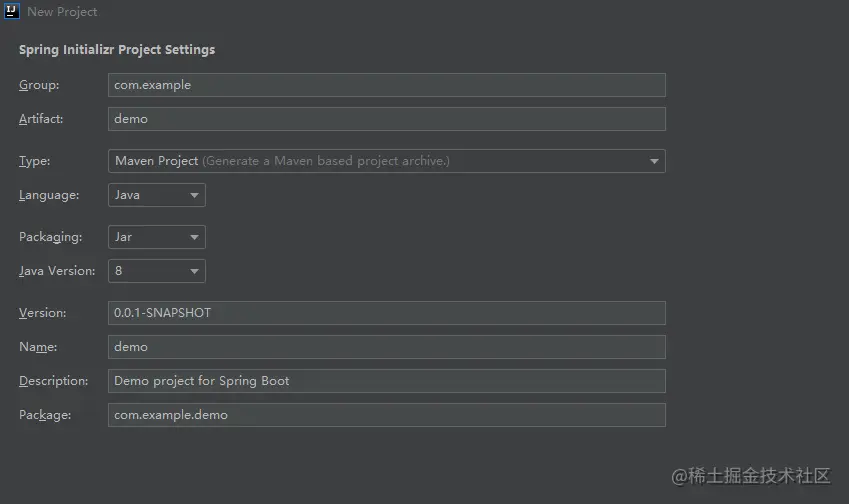Click the Version field with 0.0.1-SNAPSHOT
The height and width of the screenshot is (504, 849).
(387, 313)
